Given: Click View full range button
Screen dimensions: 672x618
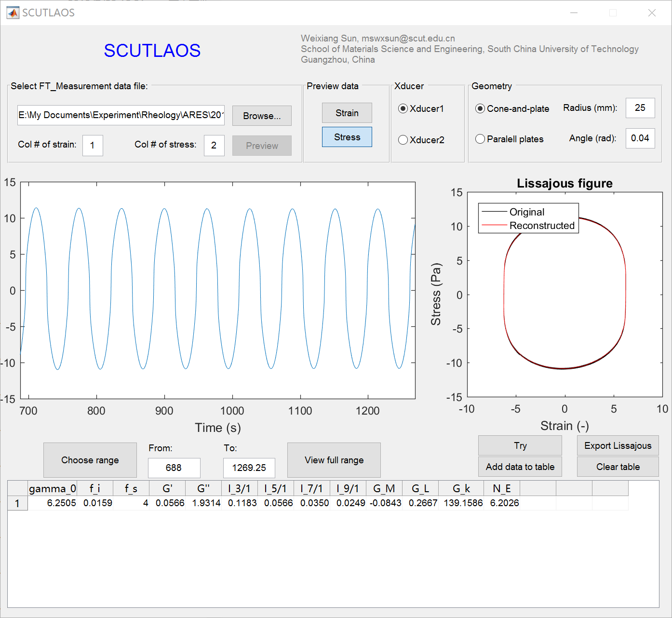Looking at the screenshot, I should [x=334, y=460].
